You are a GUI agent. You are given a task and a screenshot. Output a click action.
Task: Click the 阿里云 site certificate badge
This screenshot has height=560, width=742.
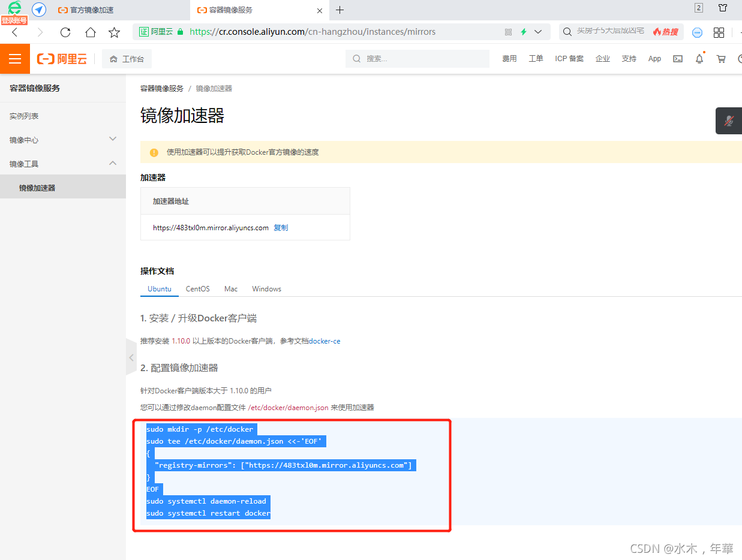[157, 32]
